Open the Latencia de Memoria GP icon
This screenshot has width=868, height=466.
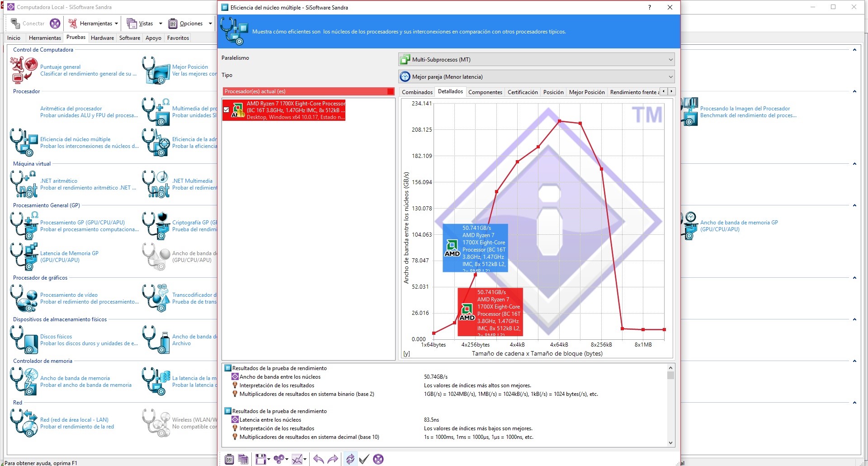tap(24, 257)
